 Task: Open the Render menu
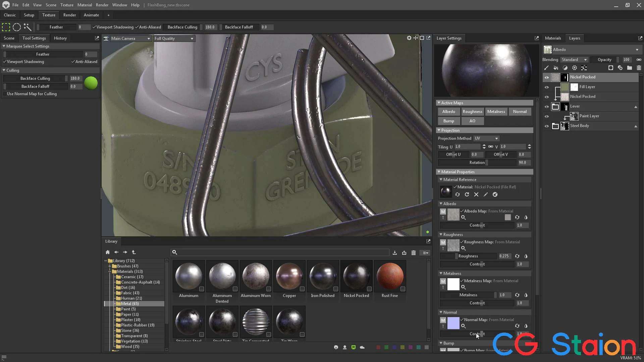click(102, 5)
